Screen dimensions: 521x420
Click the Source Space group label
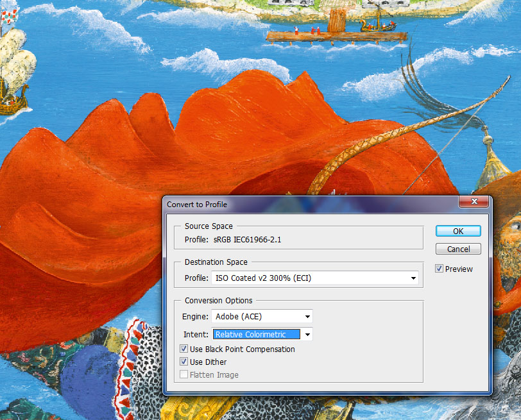tap(209, 226)
